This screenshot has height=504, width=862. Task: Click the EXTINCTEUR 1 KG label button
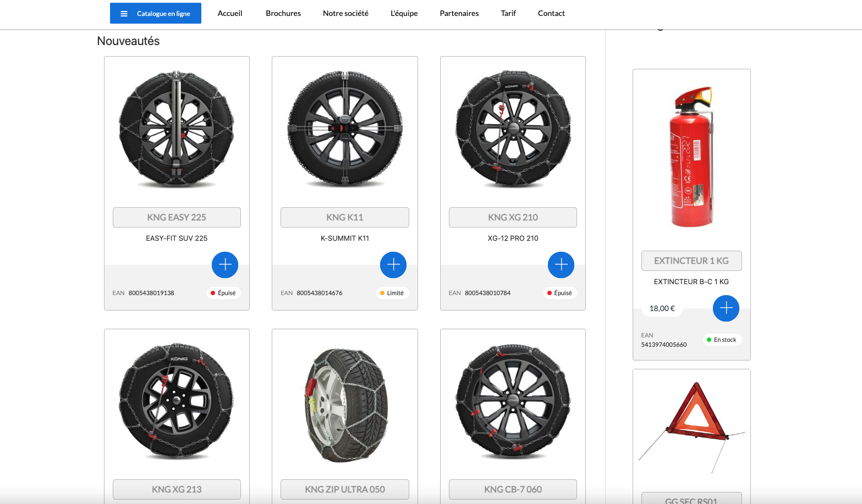click(x=691, y=261)
